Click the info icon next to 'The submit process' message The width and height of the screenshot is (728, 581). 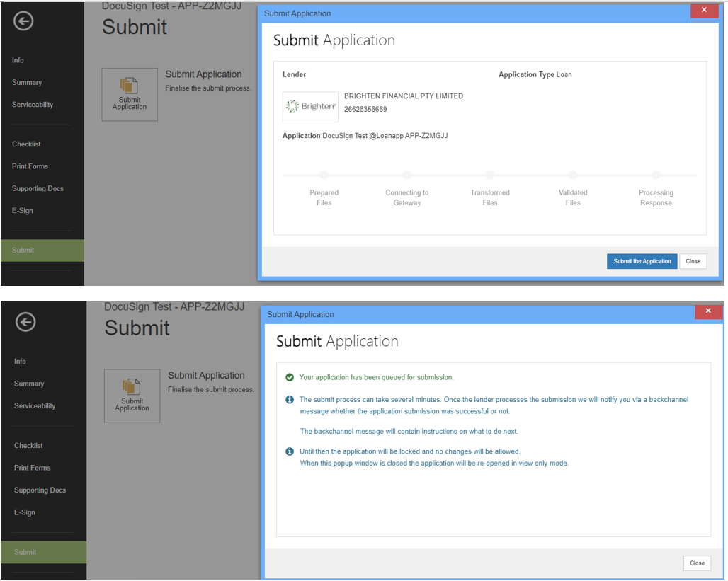coord(289,400)
